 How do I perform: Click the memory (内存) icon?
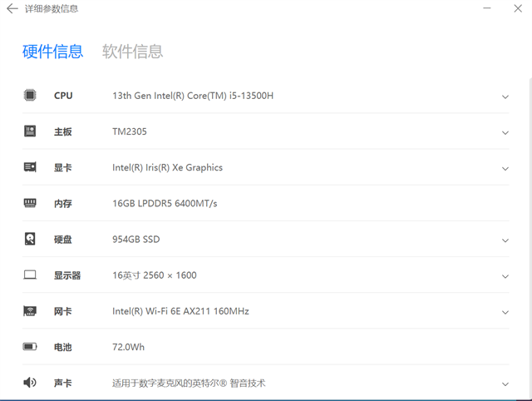pyautogui.click(x=30, y=203)
